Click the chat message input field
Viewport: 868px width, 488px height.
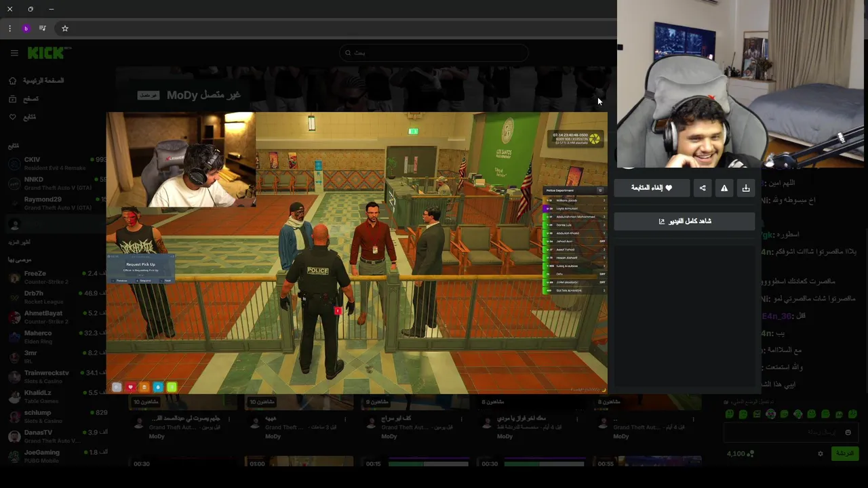(x=790, y=432)
